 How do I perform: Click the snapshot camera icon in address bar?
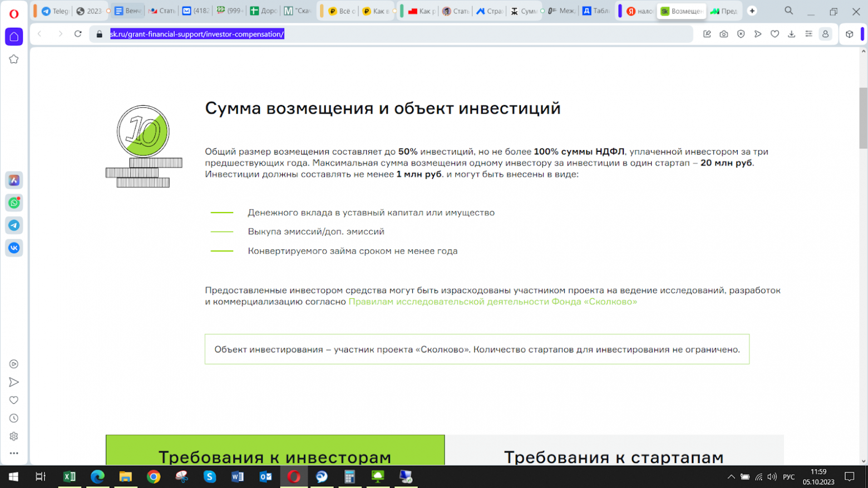pyautogui.click(x=723, y=34)
